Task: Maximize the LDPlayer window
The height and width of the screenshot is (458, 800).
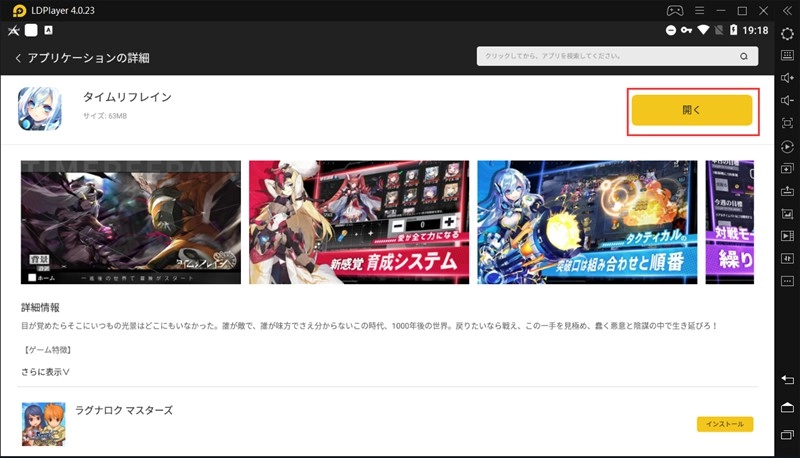Action: 742,11
